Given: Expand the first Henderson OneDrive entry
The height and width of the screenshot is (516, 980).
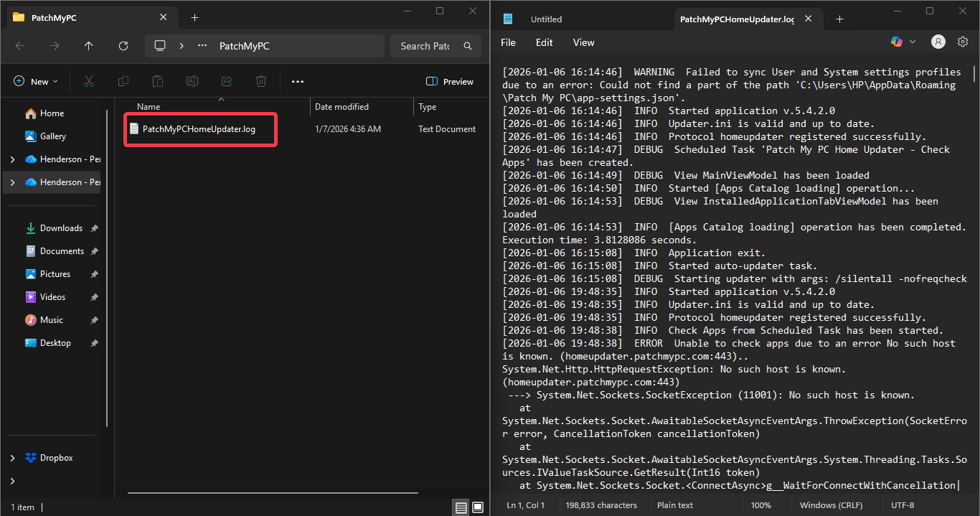Looking at the screenshot, I should [12, 159].
